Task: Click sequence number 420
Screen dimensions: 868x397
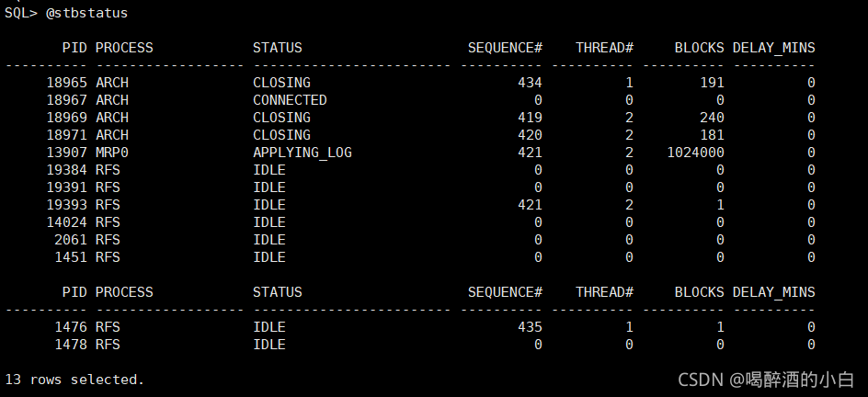Action: click(530, 135)
